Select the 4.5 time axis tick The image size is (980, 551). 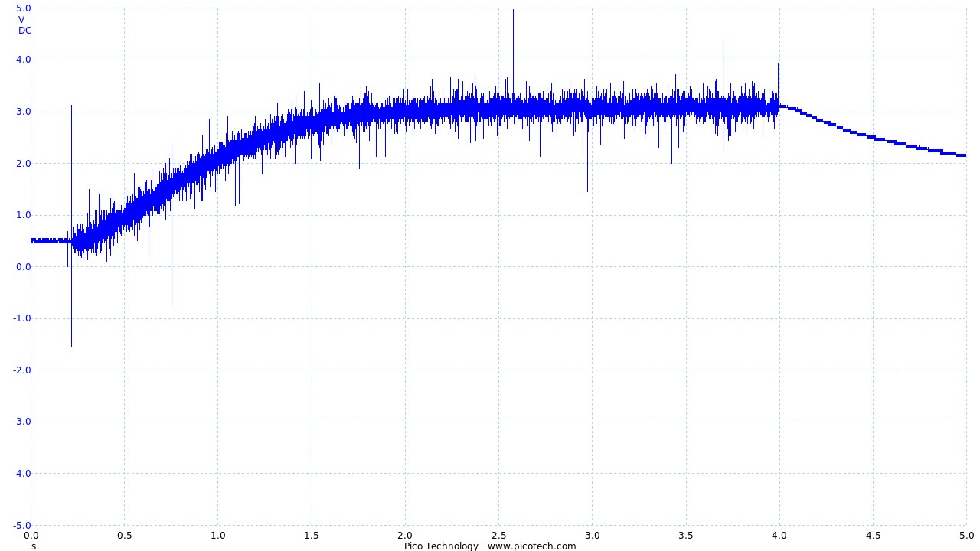tap(873, 536)
